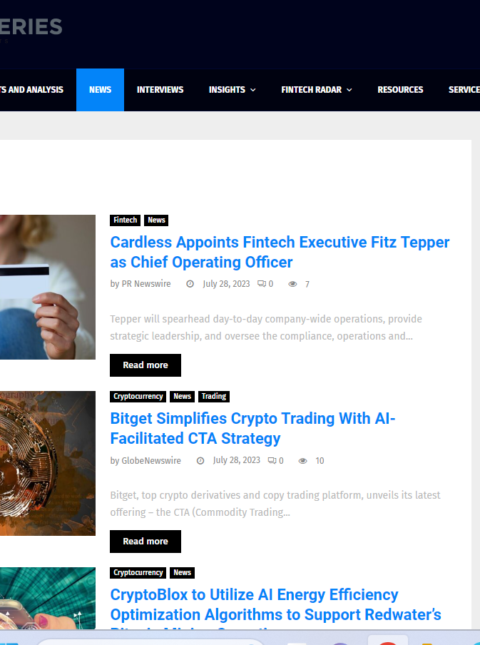Click the clock icon beside Bitget article date

click(x=200, y=460)
